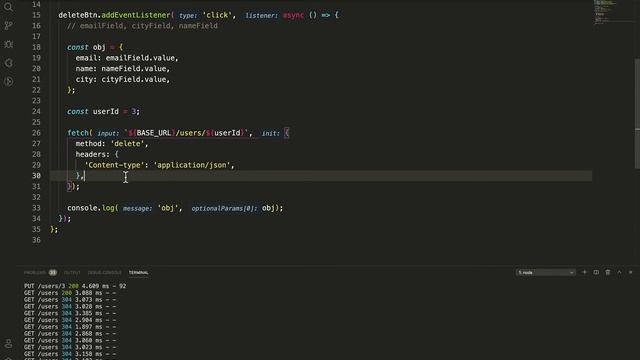Open the '5: node' terminal selector dropdown
This screenshot has height=360, width=640.
546,272
